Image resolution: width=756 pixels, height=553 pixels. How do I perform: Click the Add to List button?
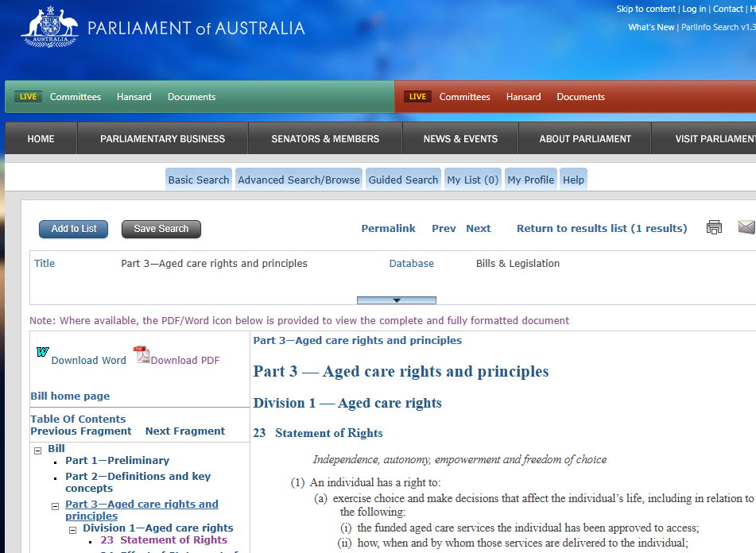coord(73,228)
